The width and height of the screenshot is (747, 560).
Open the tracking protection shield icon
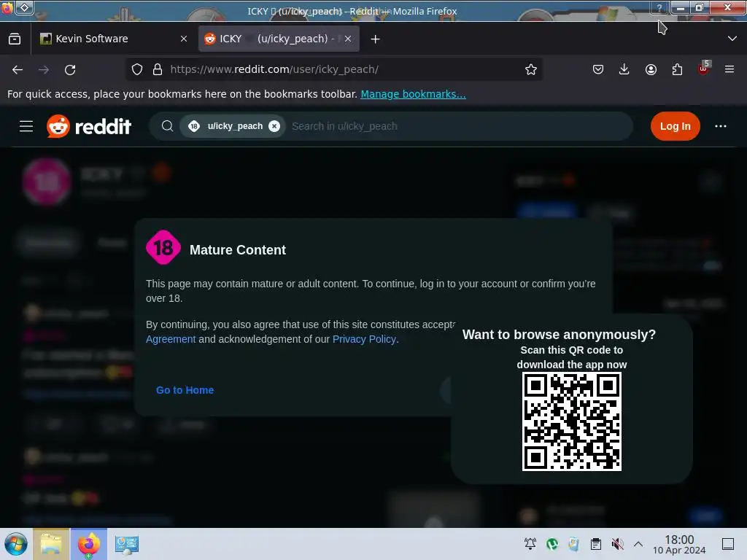coord(137,69)
